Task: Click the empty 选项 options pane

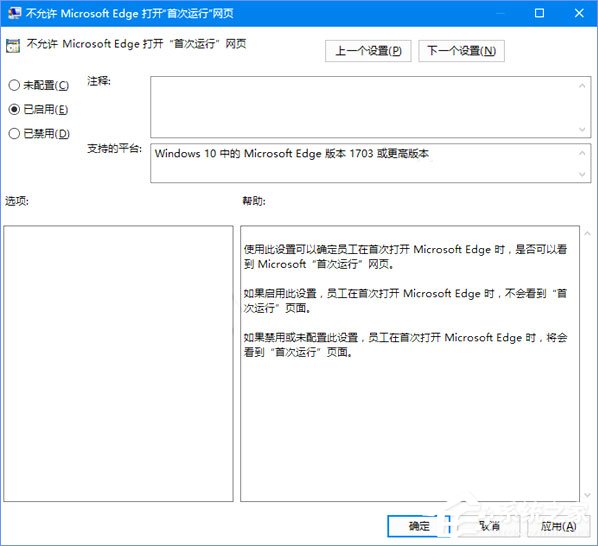Action: (118, 363)
